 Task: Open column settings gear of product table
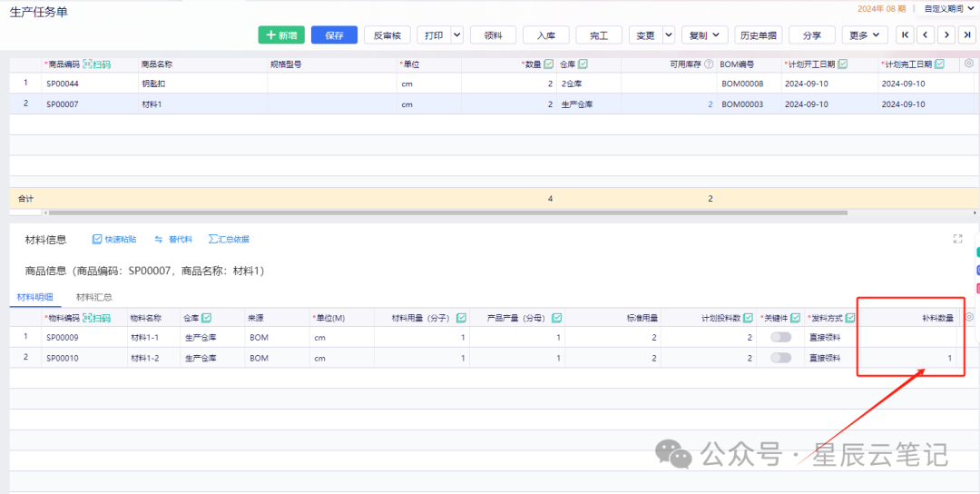tap(969, 64)
